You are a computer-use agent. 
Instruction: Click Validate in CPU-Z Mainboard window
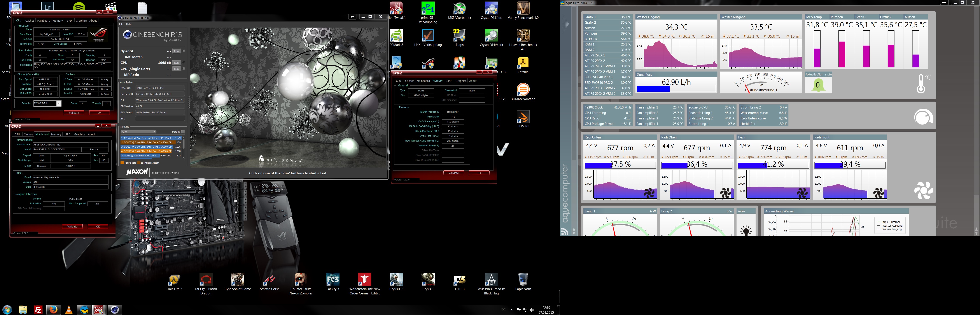[x=72, y=226]
